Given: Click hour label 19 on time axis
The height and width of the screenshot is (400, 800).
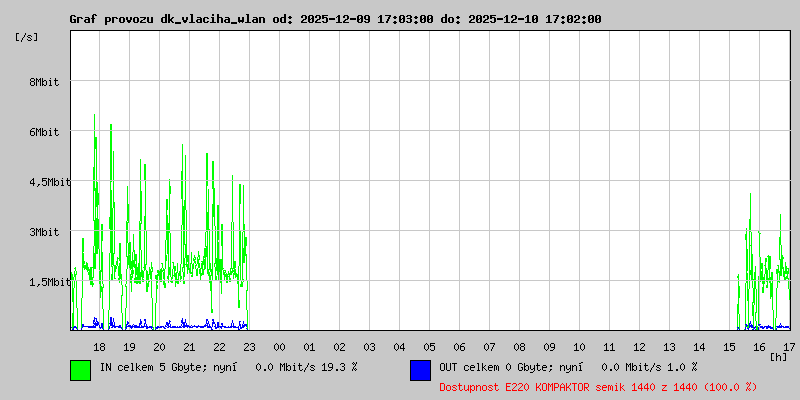Looking at the screenshot, I should pos(129,347).
